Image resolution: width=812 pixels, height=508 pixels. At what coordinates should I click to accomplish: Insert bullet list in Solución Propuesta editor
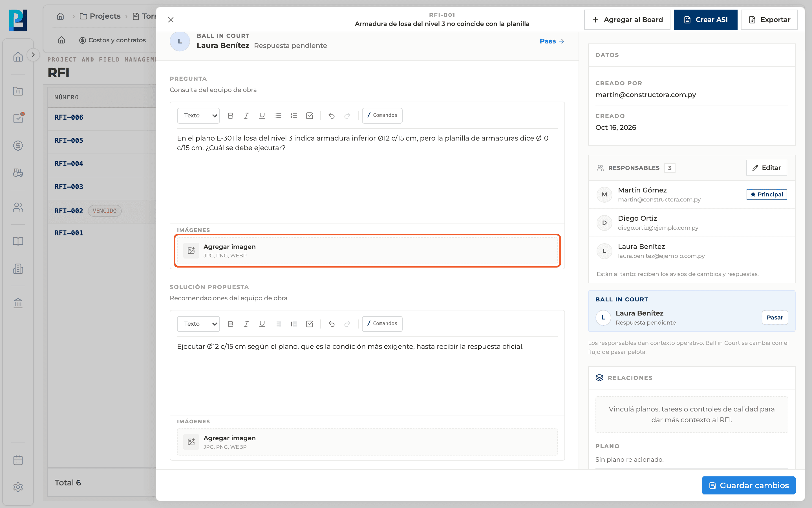tap(278, 324)
